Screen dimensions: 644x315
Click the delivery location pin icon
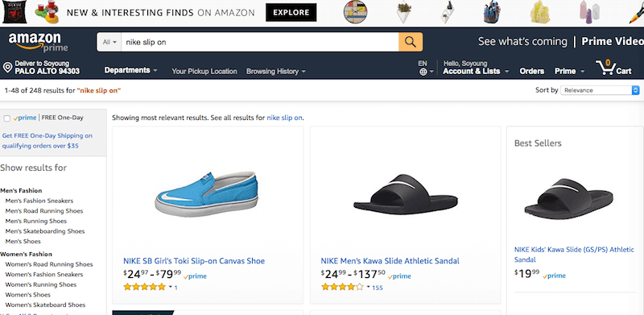(7, 68)
